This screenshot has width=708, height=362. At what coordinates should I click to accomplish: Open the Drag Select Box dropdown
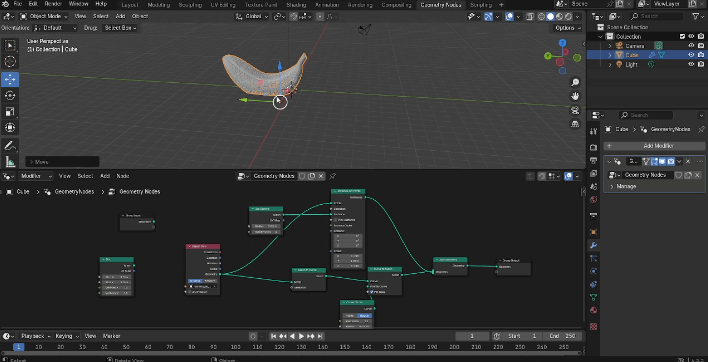click(120, 28)
